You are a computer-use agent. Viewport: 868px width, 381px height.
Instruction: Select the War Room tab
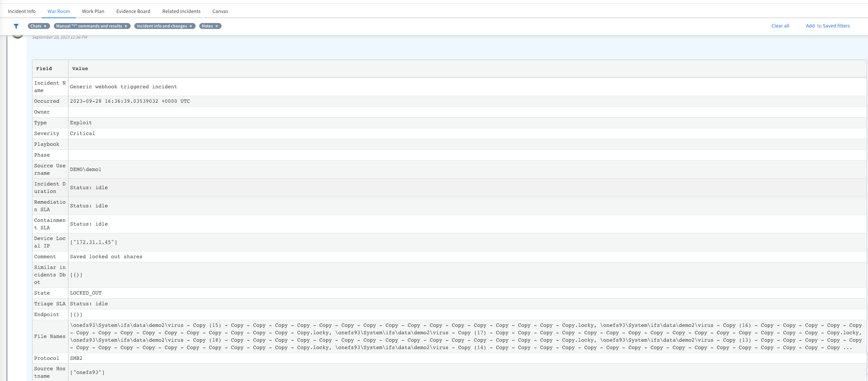click(59, 11)
